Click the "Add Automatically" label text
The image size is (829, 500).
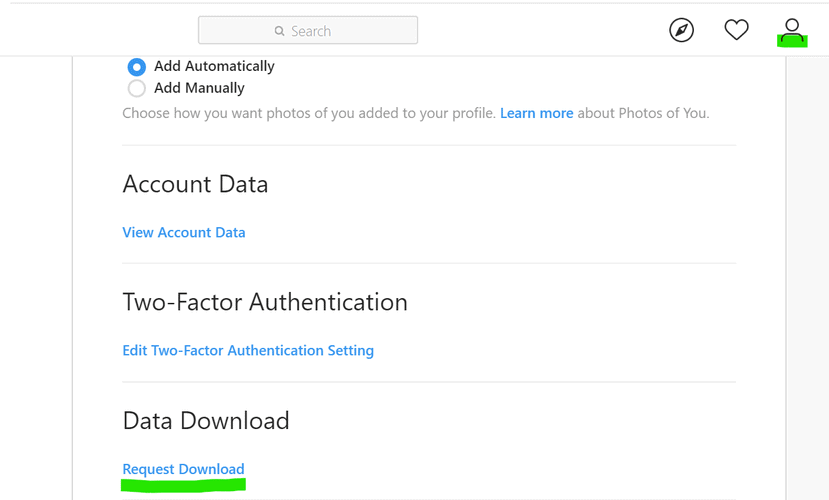coord(214,66)
